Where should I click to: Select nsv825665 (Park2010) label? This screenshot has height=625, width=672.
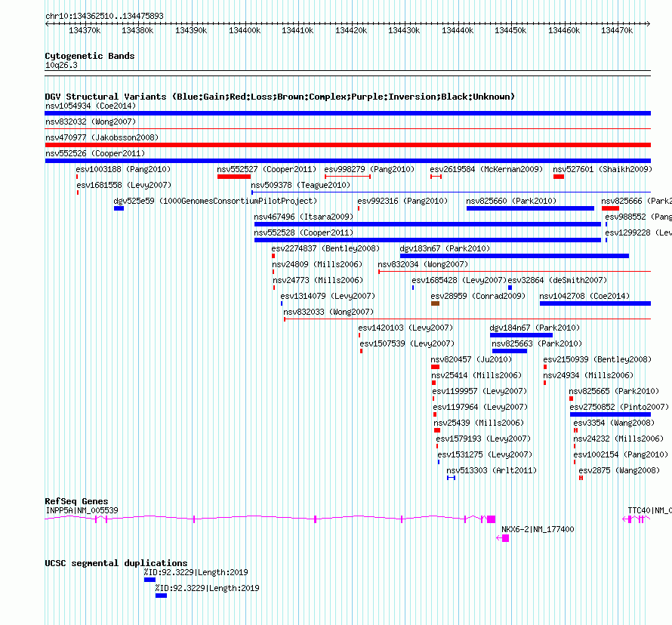click(x=614, y=391)
